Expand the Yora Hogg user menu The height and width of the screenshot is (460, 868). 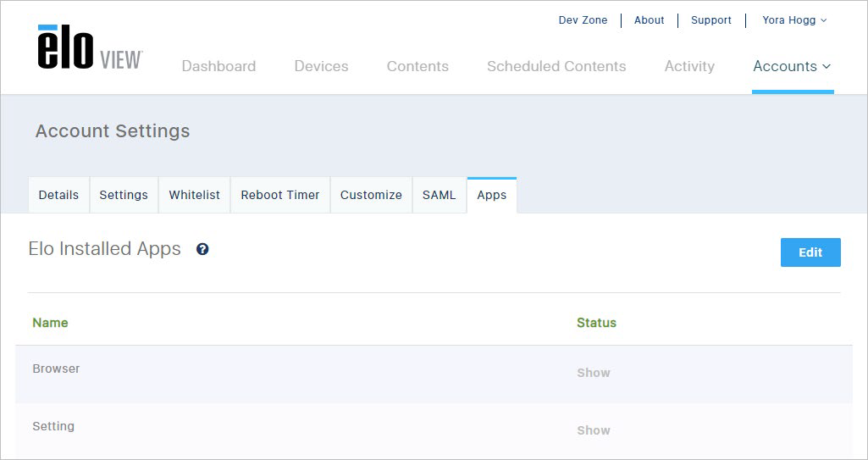pos(794,20)
